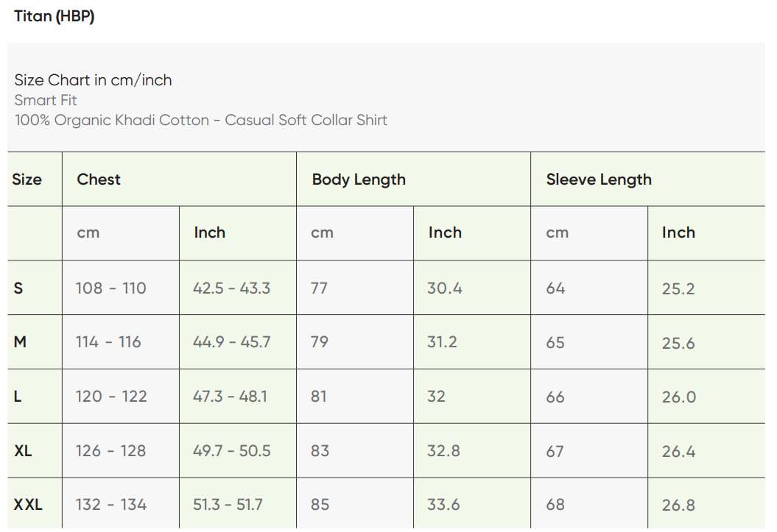This screenshot has height=532, width=777.
Task: Select the XXL size row label
Action: tap(28, 505)
